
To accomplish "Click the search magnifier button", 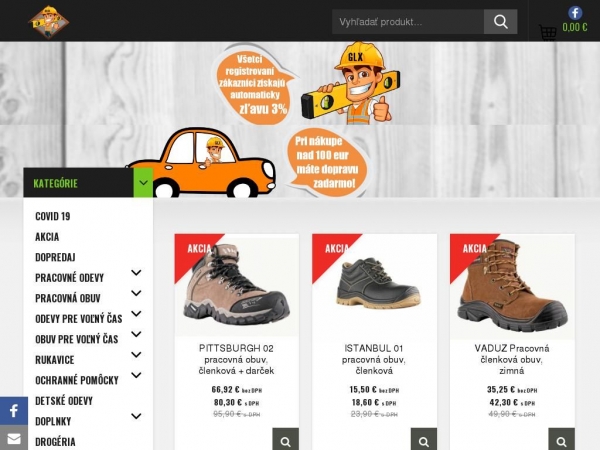I will pos(500,22).
